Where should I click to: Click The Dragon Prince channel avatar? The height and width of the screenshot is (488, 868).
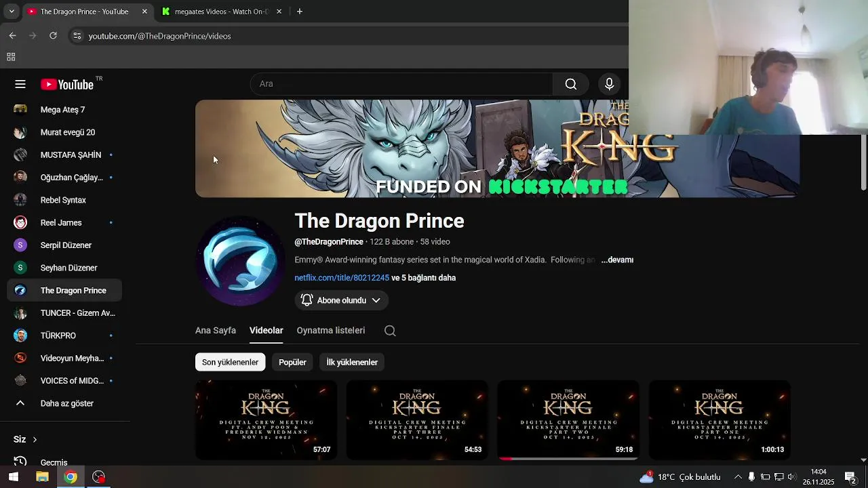[x=240, y=262]
